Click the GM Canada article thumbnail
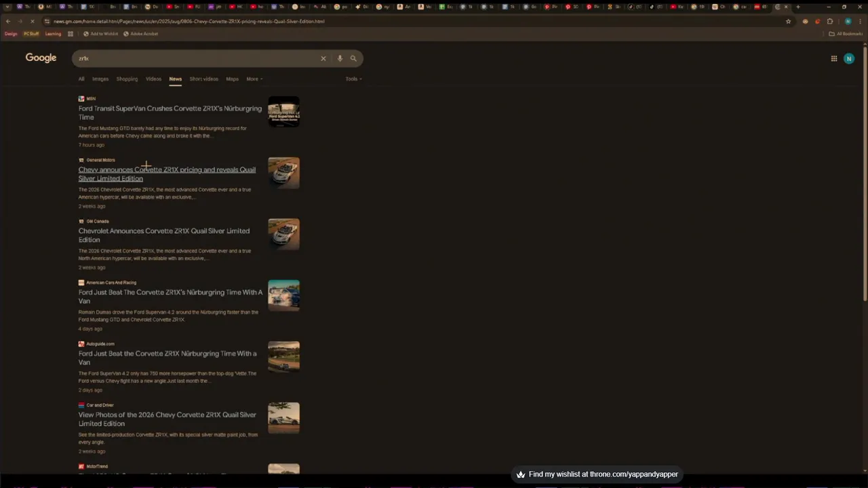 283,235
